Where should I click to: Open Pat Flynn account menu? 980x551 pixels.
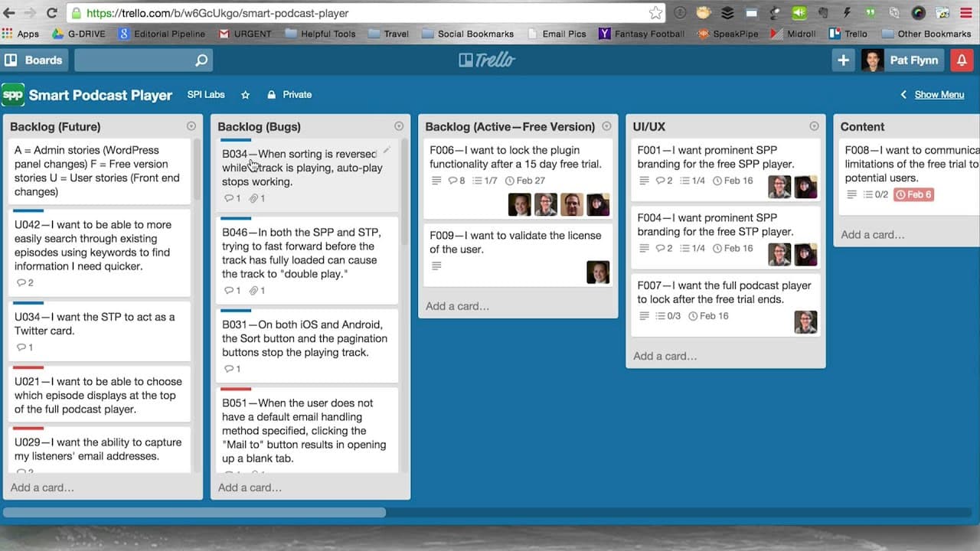pos(902,60)
